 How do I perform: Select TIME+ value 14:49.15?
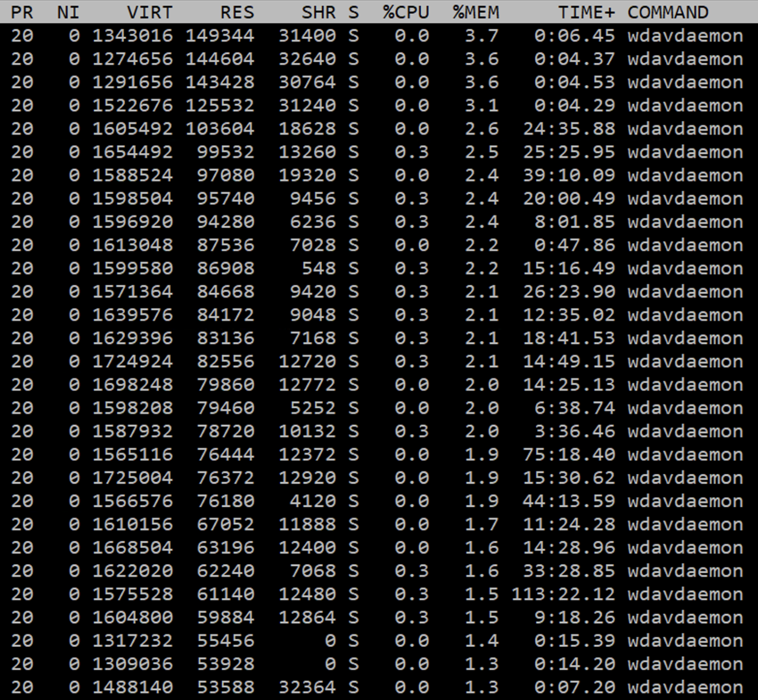[x=569, y=361]
